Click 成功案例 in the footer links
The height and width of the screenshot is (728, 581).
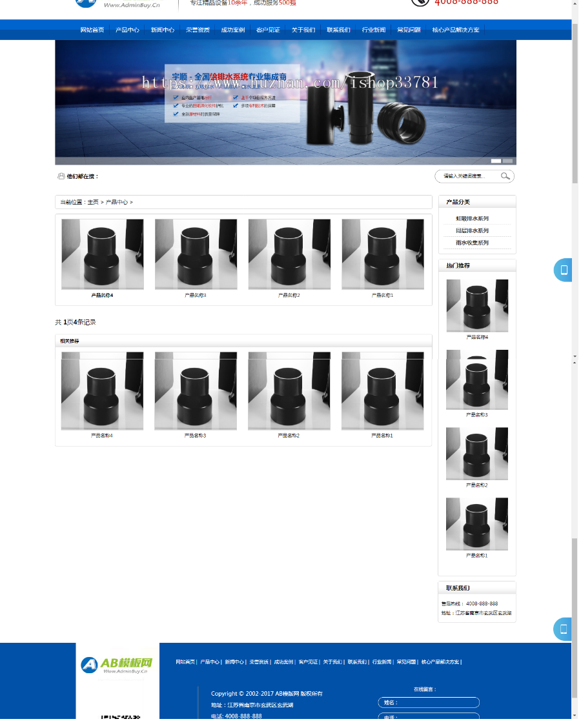283,662
